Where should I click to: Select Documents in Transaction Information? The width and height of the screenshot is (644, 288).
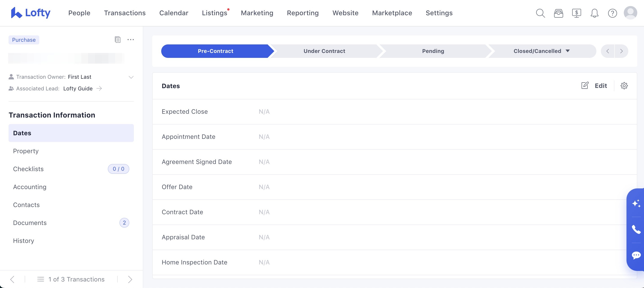click(30, 223)
